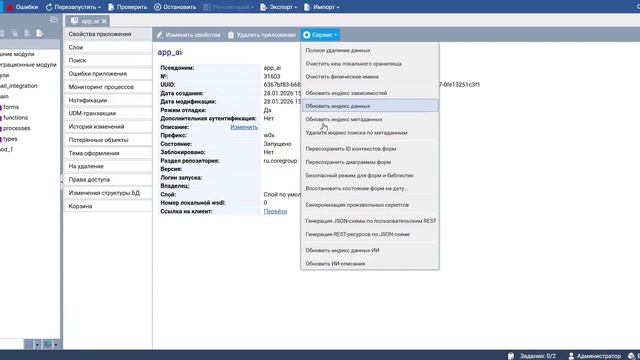
Task: Select Очистить физические имена
Action: [370, 77]
